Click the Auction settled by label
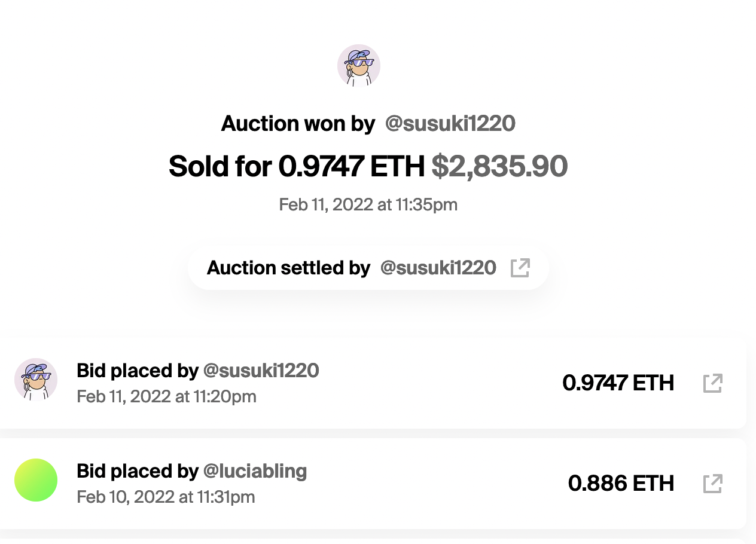Screen dimensions: 756x544 [288, 268]
